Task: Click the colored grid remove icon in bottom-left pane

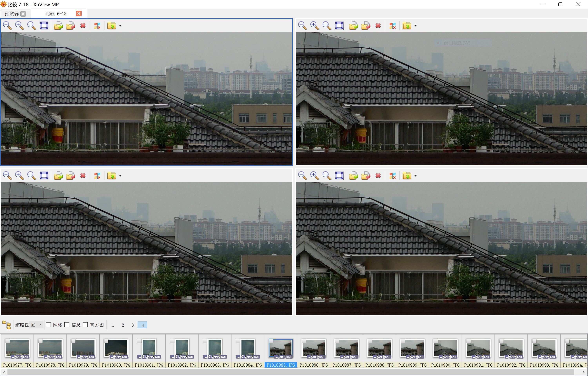Action: pyautogui.click(x=97, y=175)
